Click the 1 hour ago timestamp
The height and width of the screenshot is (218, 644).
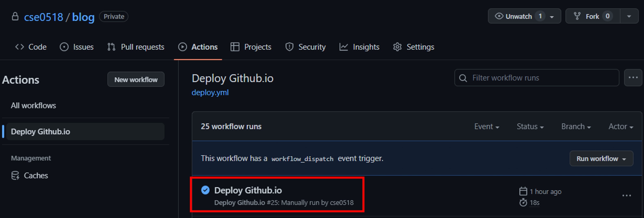click(546, 191)
